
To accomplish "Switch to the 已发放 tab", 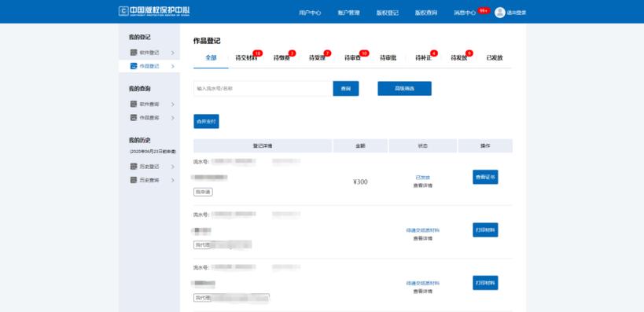I will [x=495, y=58].
